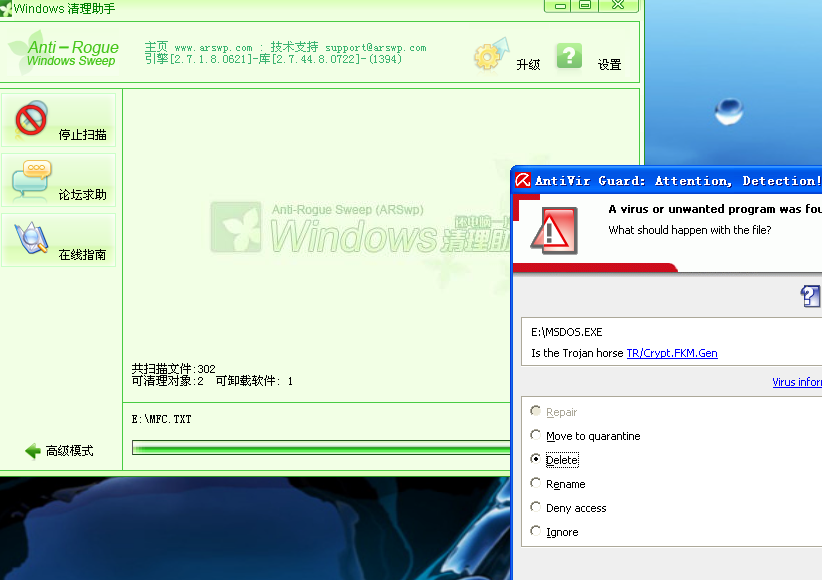Click the 共扫描文件:302 count text
The height and width of the screenshot is (580, 822).
[x=174, y=369]
